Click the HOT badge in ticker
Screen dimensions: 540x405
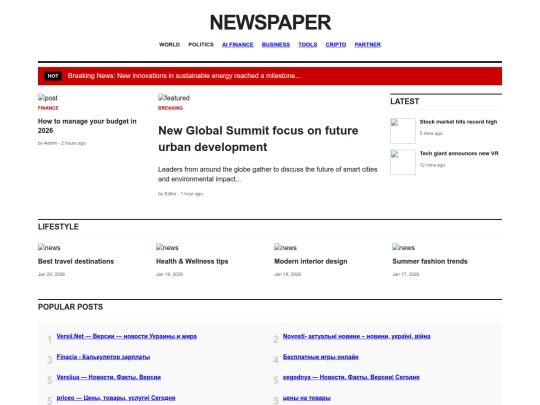click(x=53, y=76)
